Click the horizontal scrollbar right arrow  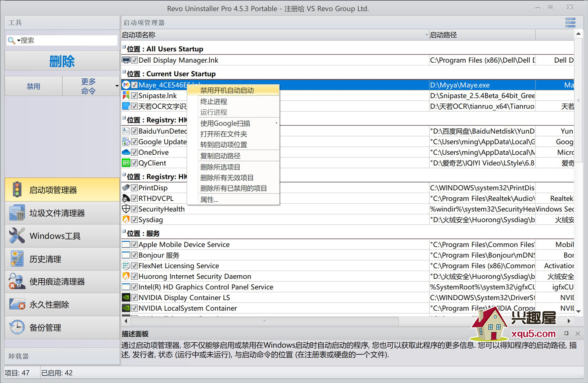point(569,321)
